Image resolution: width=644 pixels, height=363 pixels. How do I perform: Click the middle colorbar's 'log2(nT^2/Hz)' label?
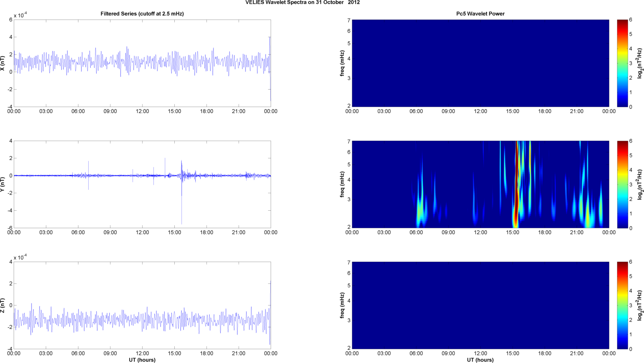pos(640,184)
